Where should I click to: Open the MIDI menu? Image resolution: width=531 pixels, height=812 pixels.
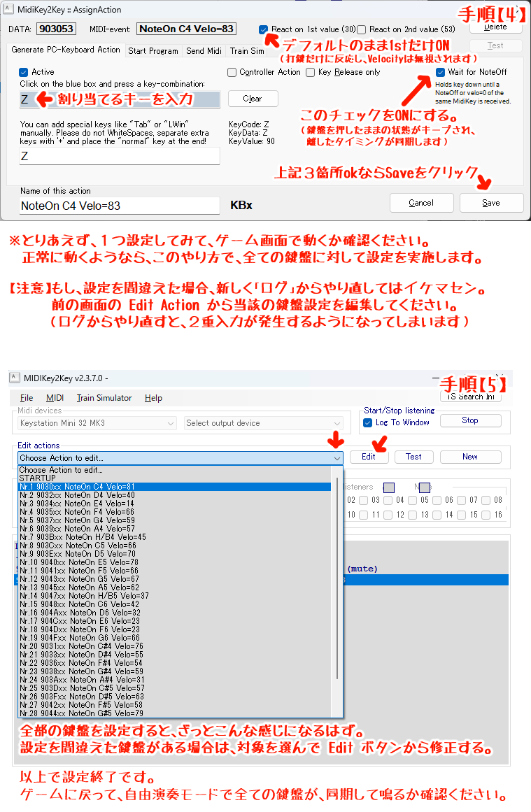55,398
